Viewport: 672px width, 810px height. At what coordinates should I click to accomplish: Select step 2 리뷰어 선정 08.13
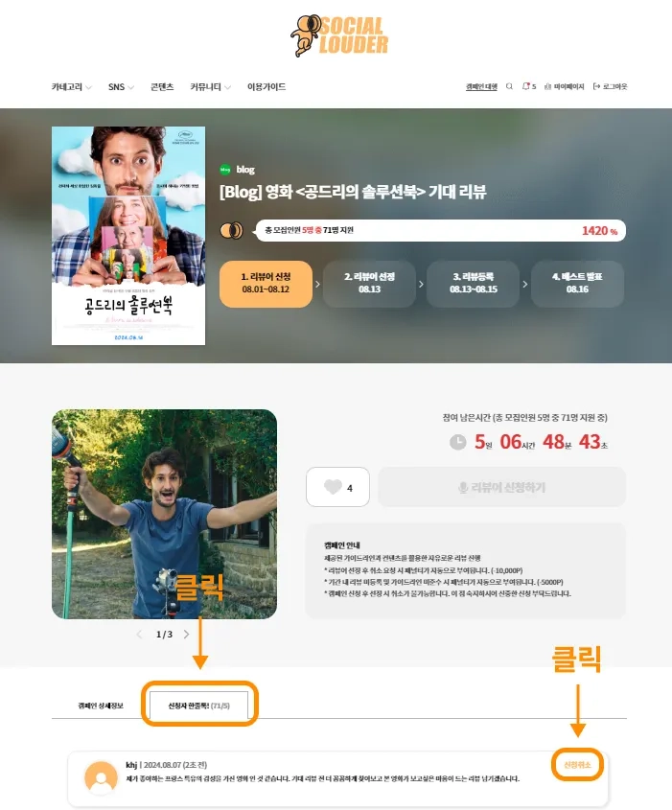[x=369, y=284]
